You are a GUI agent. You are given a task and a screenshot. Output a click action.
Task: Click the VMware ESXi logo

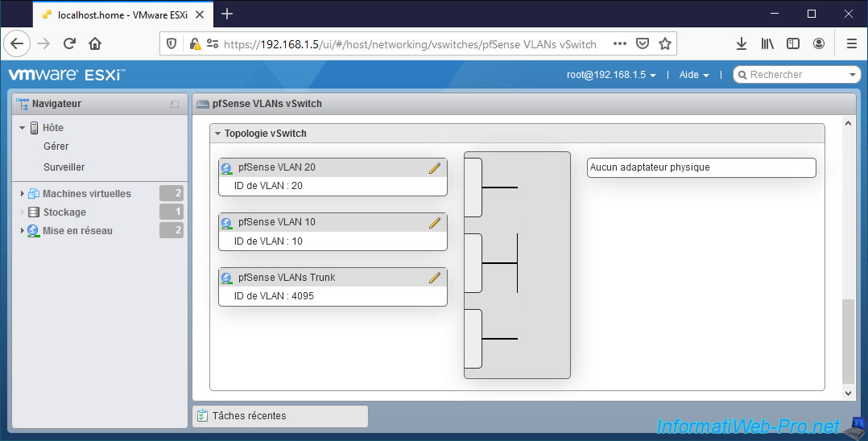click(67, 75)
